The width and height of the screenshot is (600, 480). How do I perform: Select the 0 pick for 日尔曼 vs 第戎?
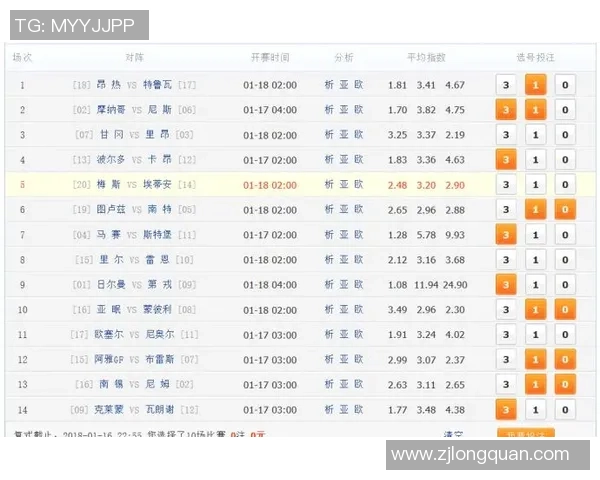[565, 284]
